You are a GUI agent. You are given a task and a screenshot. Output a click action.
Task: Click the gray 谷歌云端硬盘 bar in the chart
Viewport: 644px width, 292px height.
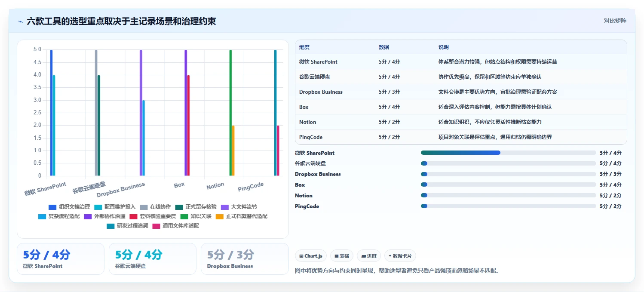(x=96, y=113)
